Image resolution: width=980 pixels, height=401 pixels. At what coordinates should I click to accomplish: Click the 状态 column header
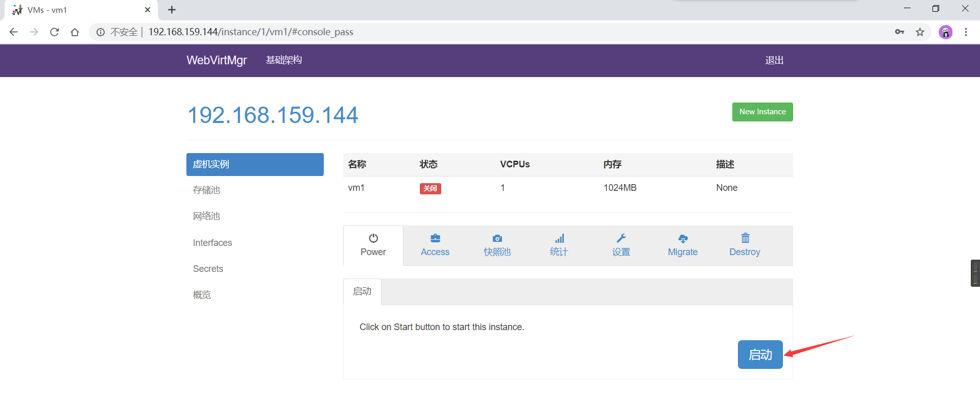tap(429, 164)
